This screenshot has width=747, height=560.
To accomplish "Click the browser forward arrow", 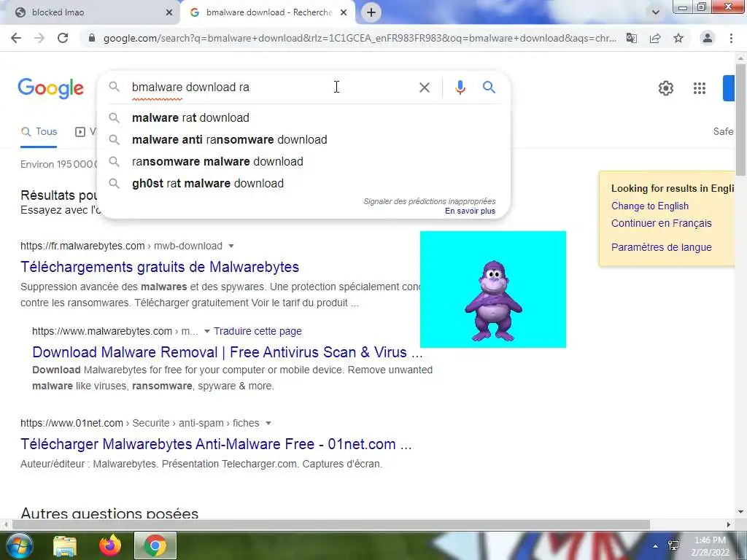I will (x=39, y=38).
